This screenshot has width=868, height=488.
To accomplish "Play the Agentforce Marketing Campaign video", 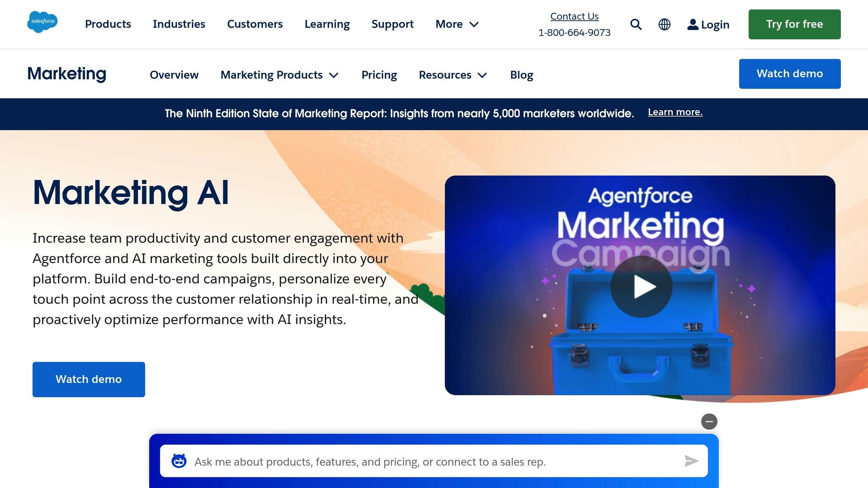I will pos(641,287).
